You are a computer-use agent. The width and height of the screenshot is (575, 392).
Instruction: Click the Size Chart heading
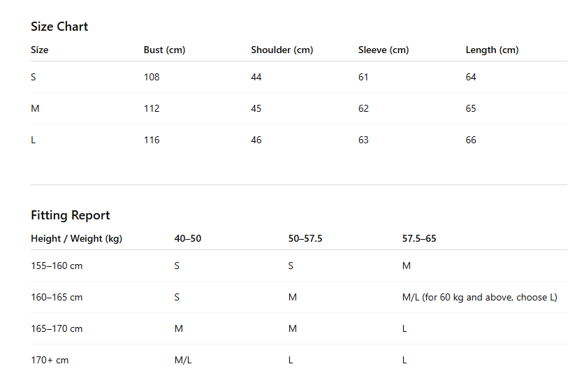[59, 27]
